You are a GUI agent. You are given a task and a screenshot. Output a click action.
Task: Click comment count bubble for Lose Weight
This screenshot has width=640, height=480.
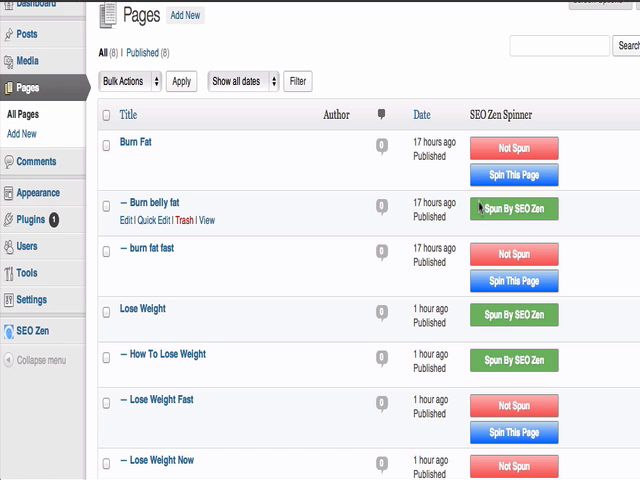(382, 313)
